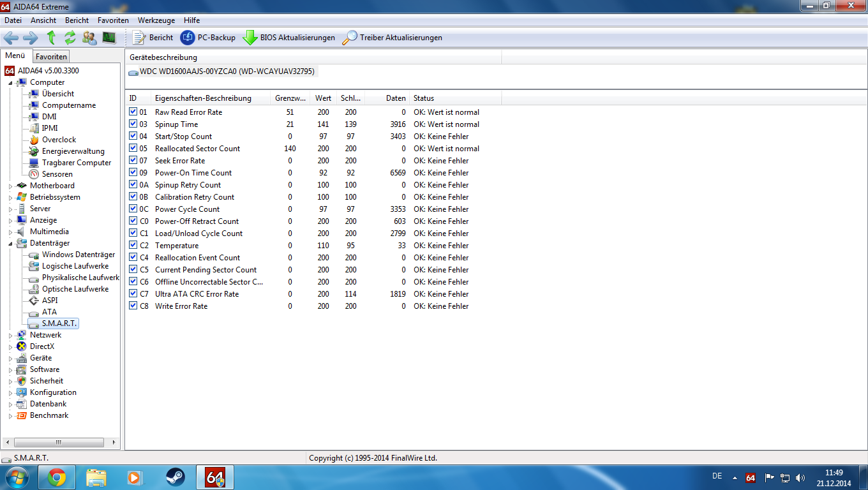Open the Favoriten menu

pos(113,20)
